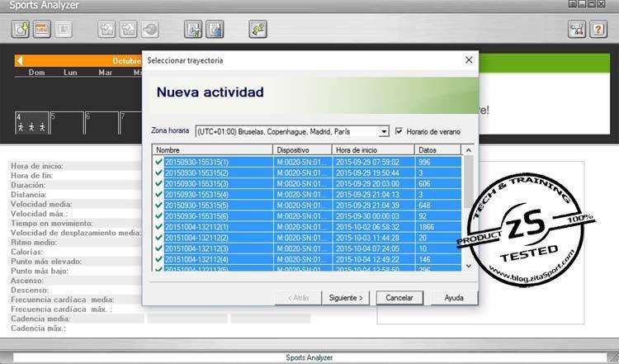Uncheck the check mark for 20151004-132112(2)
The image size is (619, 364).
[x=158, y=238]
